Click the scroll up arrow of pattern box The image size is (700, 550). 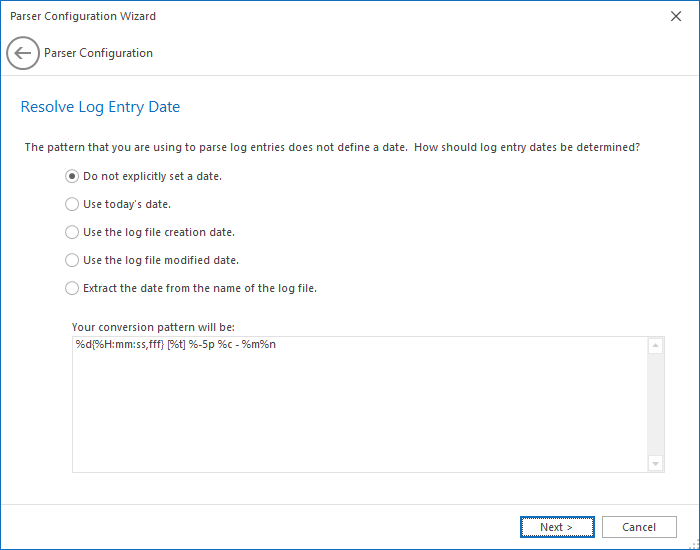[x=656, y=346]
